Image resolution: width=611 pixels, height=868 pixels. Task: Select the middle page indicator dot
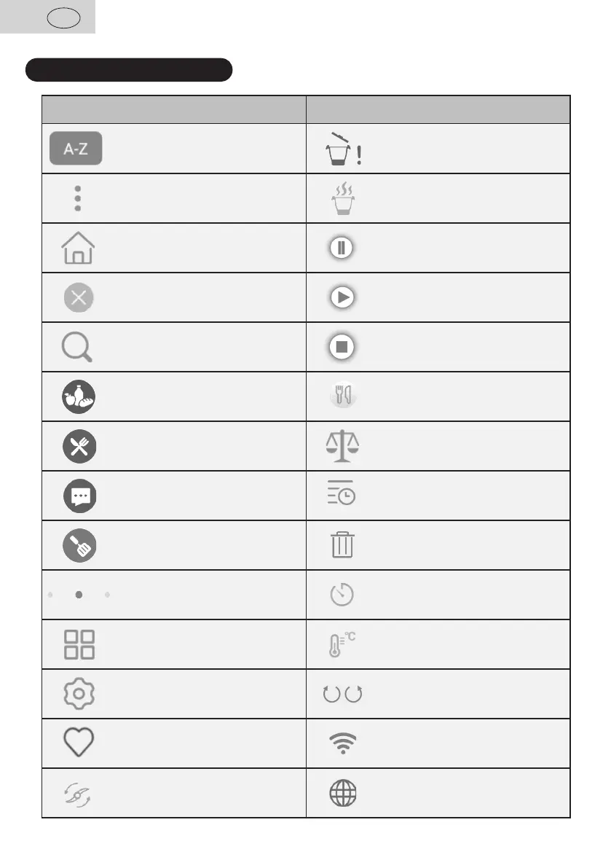pyautogui.click(x=79, y=595)
